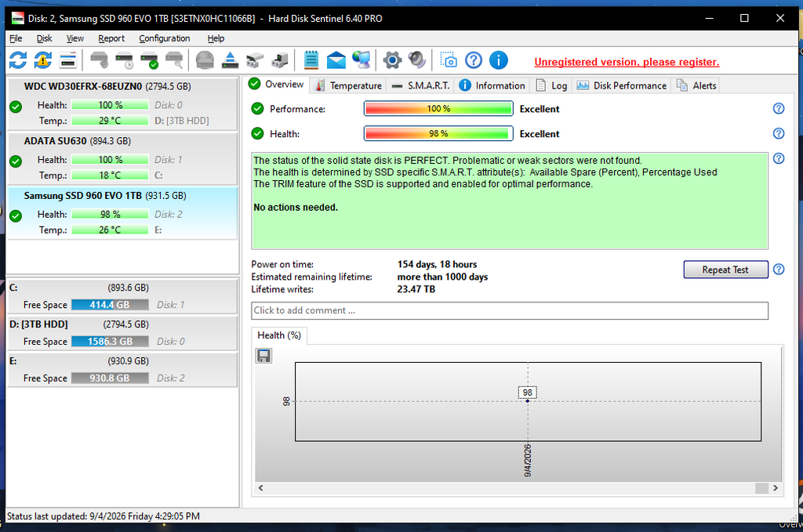
Task: Click the 23.47 TB lifetime writes value
Action: tap(416, 290)
